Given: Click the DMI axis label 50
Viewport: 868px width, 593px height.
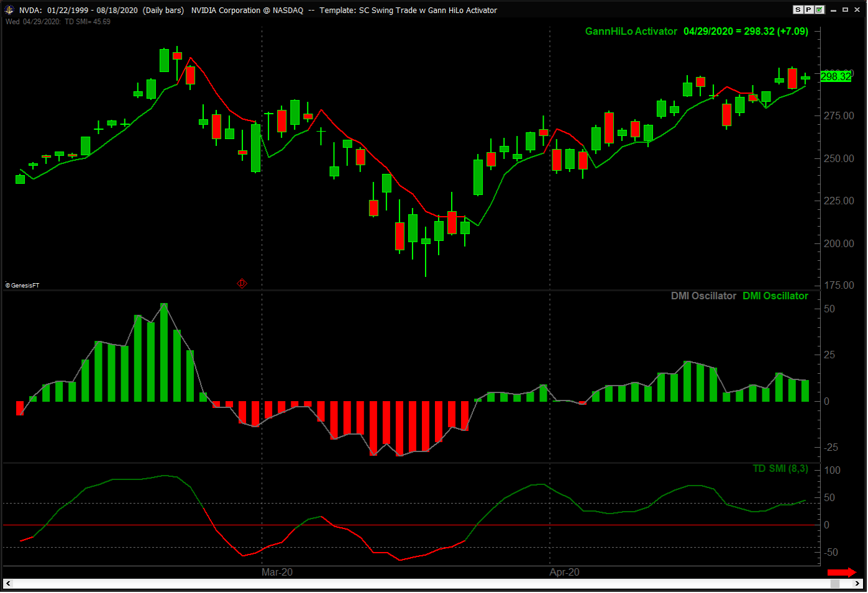Looking at the screenshot, I should (829, 309).
